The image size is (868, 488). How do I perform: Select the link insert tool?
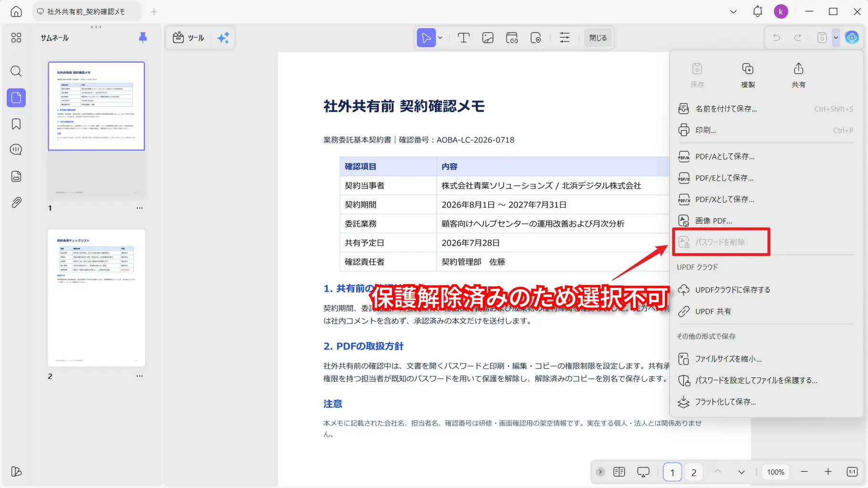[x=512, y=38]
